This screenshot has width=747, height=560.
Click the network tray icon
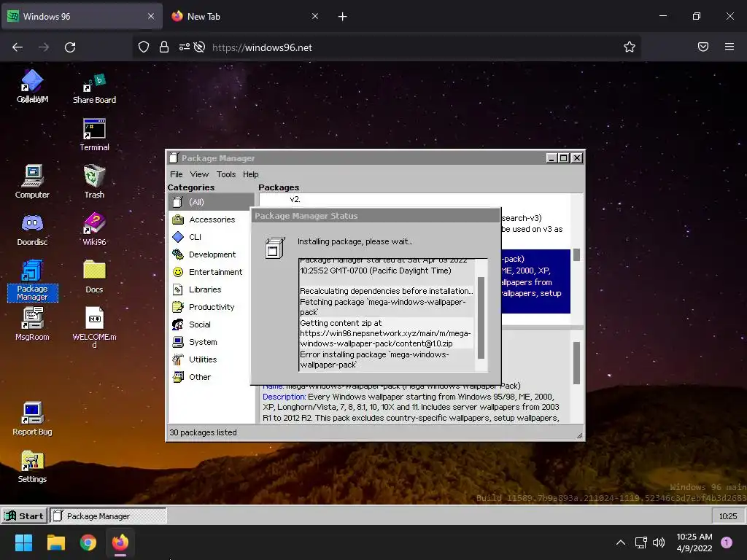pyautogui.click(x=640, y=542)
